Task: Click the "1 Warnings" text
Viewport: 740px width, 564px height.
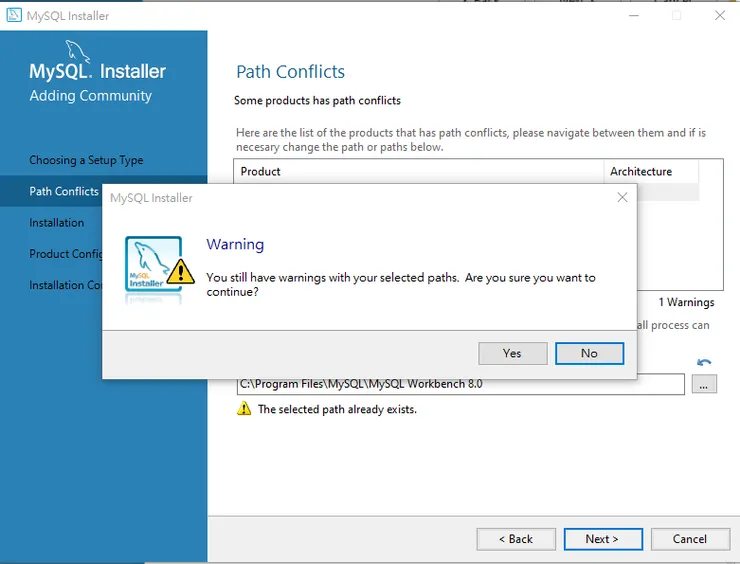Action: (x=687, y=302)
